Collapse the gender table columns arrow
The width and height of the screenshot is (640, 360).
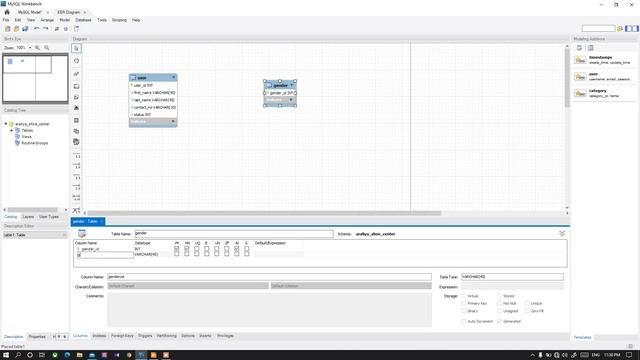point(292,85)
